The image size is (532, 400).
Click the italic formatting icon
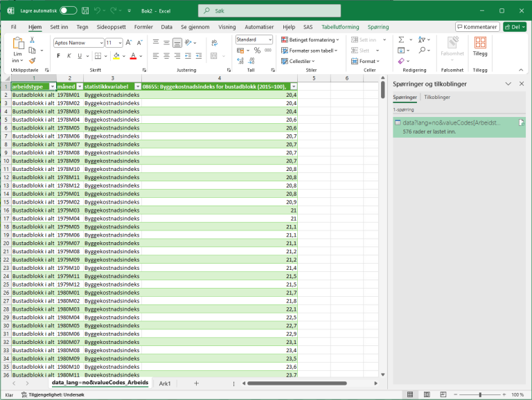(x=69, y=56)
